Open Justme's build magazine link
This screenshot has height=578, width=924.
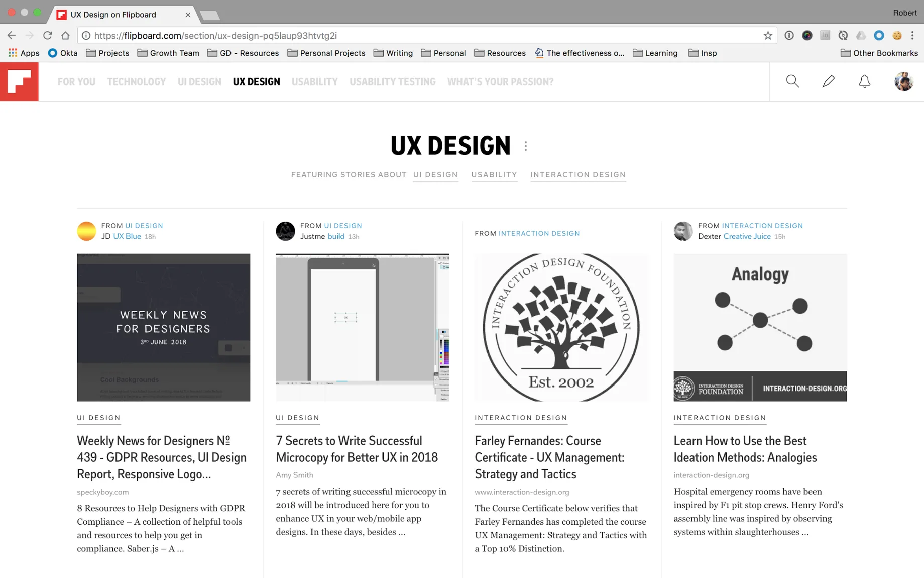(336, 236)
